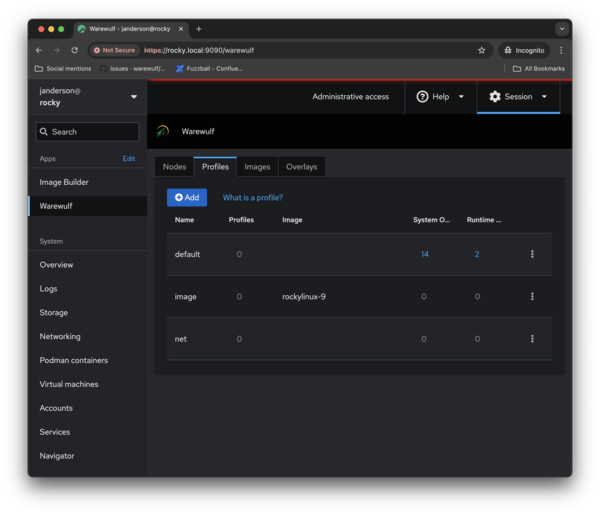This screenshot has width=600, height=514.
Task: Click the Not Secure badge
Action: click(114, 50)
